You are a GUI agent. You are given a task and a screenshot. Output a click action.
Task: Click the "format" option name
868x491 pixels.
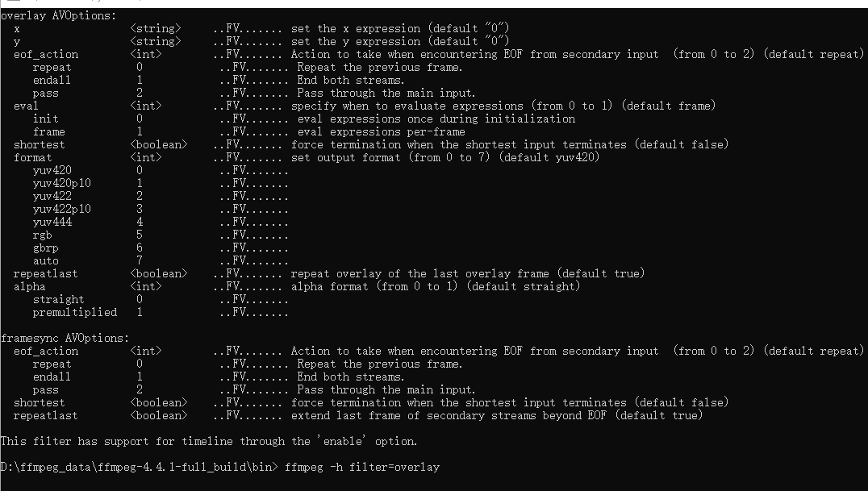click(x=33, y=157)
